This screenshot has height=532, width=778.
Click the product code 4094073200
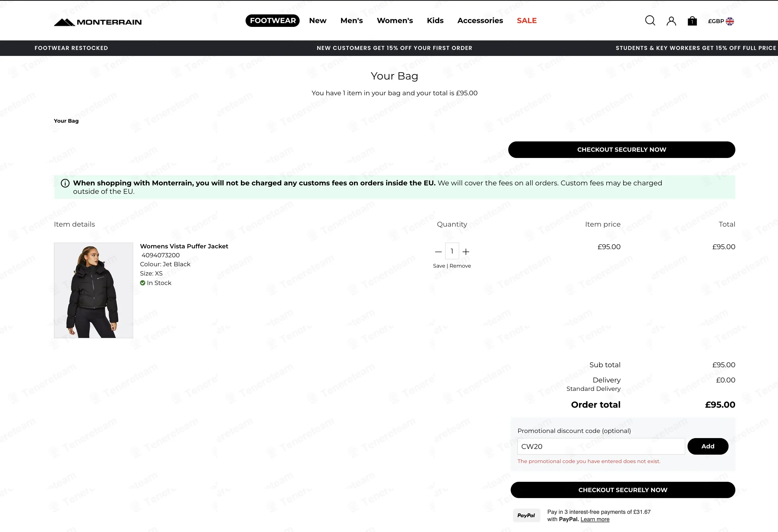tap(161, 255)
